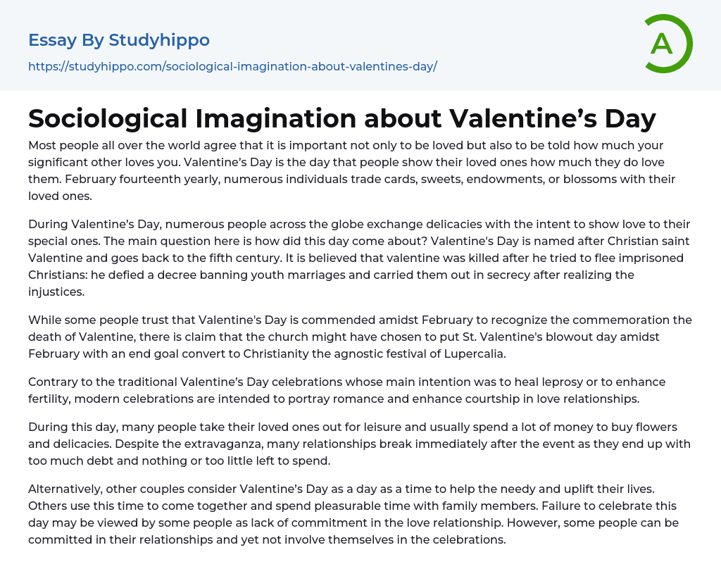Click the word 'Studyhippo' in the header
721x588 pixels.
pos(159,40)
